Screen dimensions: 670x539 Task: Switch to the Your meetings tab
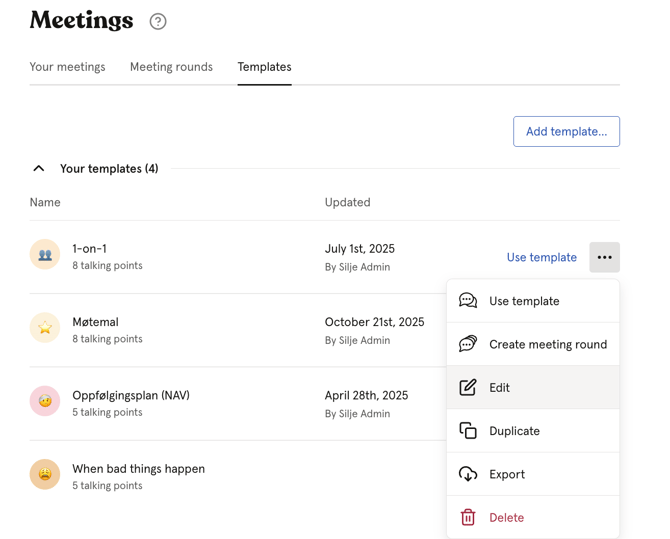(x=67, y=67)
